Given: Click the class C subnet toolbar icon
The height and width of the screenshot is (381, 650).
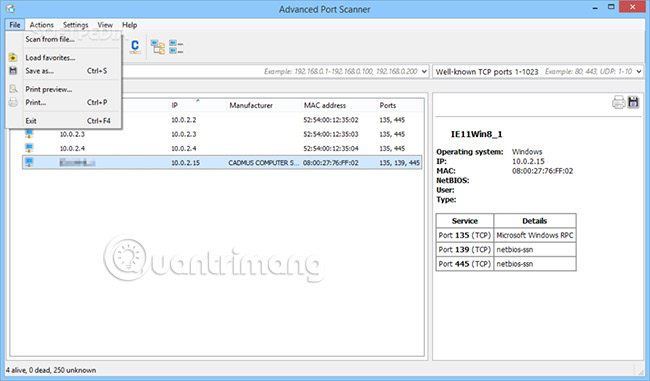Looking at the screenshot, I should (135, 46).
